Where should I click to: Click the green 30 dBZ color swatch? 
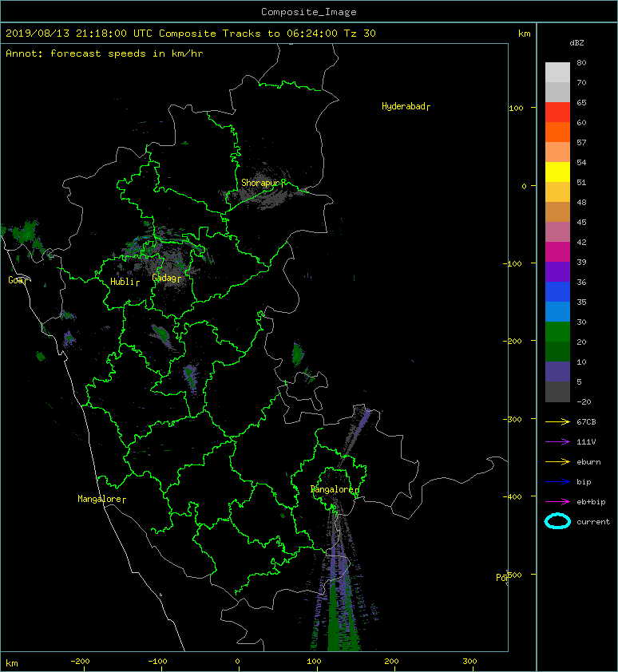[x=557, y=332]
